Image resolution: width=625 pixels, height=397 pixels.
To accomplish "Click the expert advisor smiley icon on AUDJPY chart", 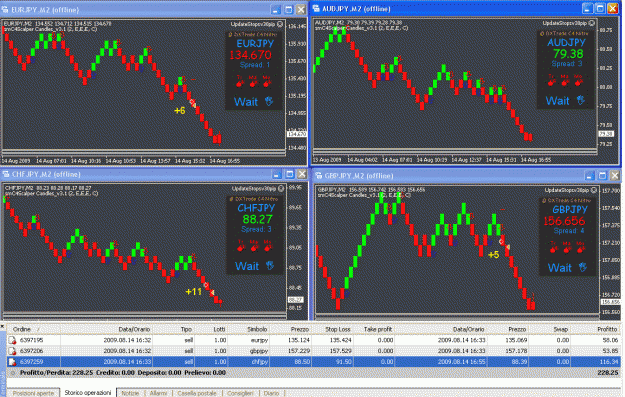I will (592, 23).
